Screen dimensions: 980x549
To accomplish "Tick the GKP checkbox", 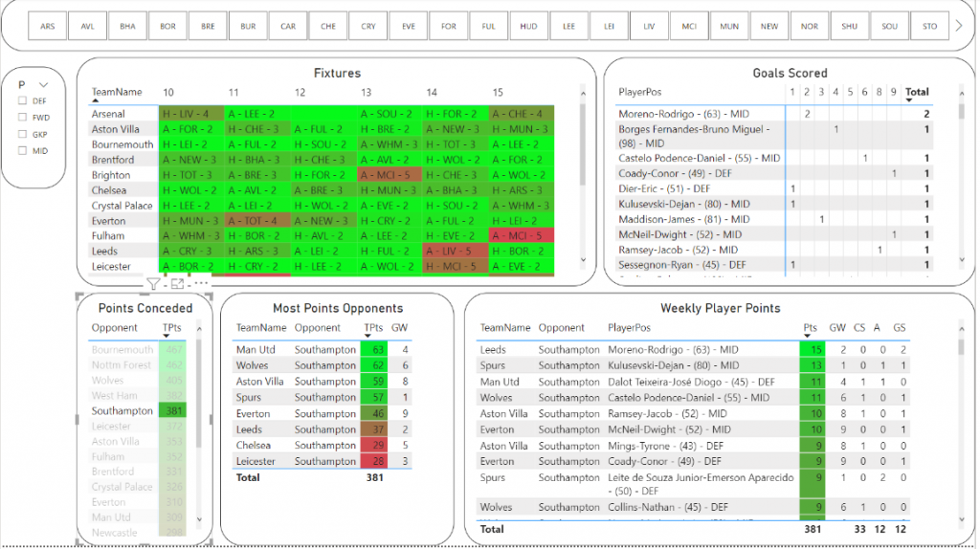I will pos(22,134).
